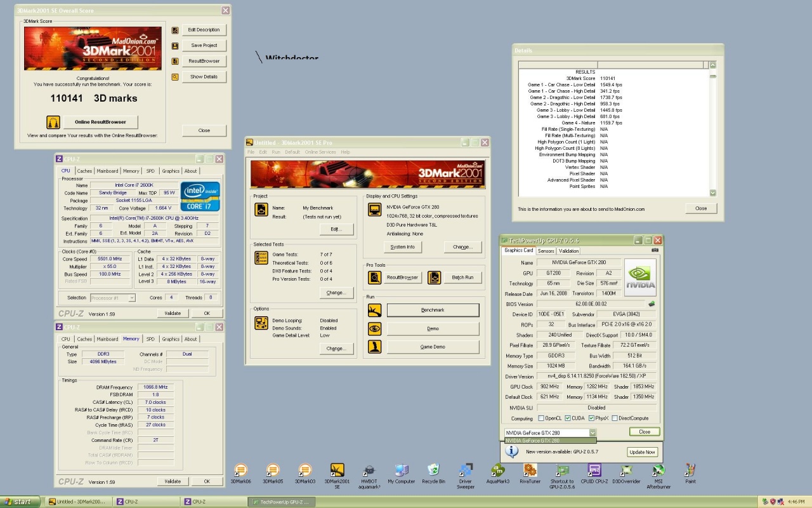Open the D3DOverrider desktop shortcut
The height and width of the screenshot is (508, 812).
(626, 471)
